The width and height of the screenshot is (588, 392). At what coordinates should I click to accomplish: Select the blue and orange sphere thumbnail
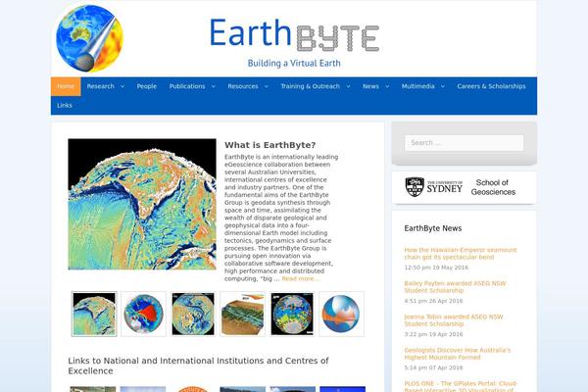[x=341, y=314]
